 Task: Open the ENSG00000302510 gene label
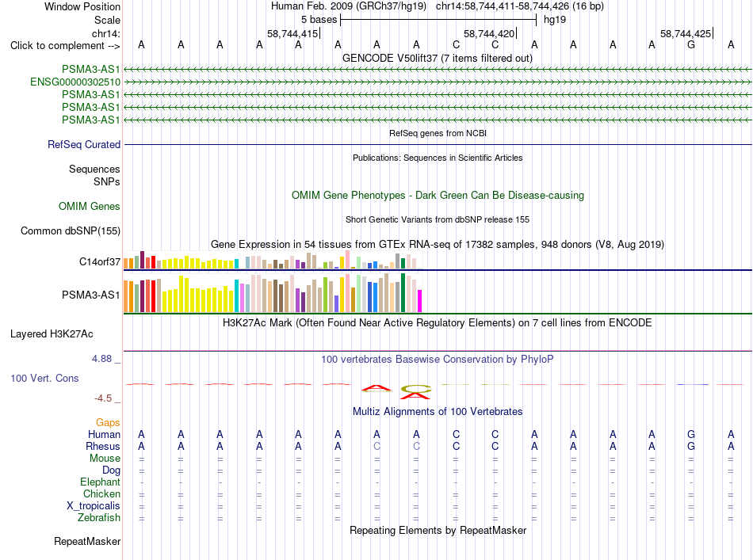(x=75, y=82)
